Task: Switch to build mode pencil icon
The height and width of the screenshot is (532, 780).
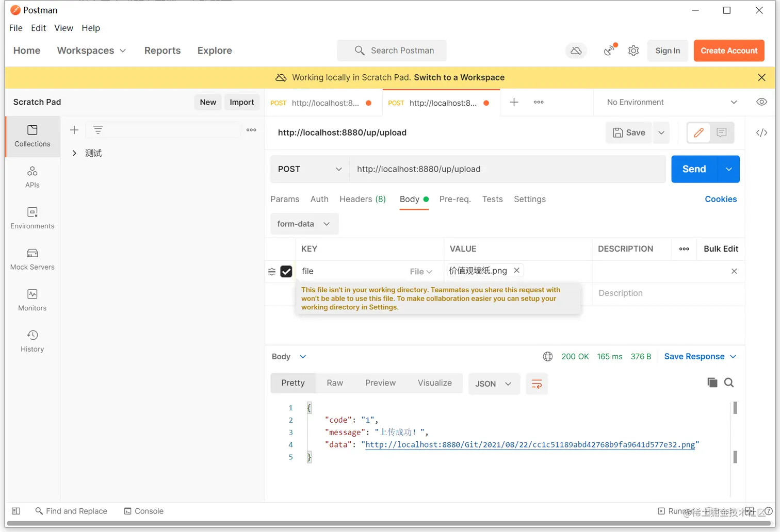Action: coord(698,132)
